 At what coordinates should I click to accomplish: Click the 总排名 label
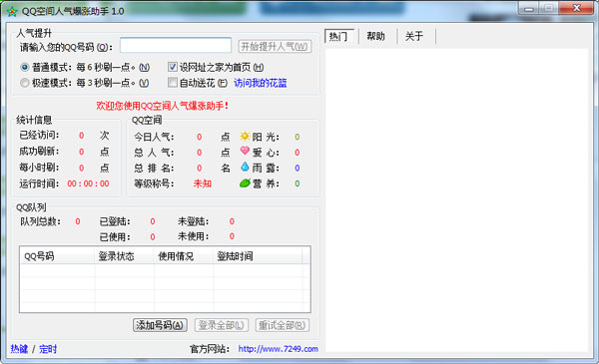tap(154, 168)
